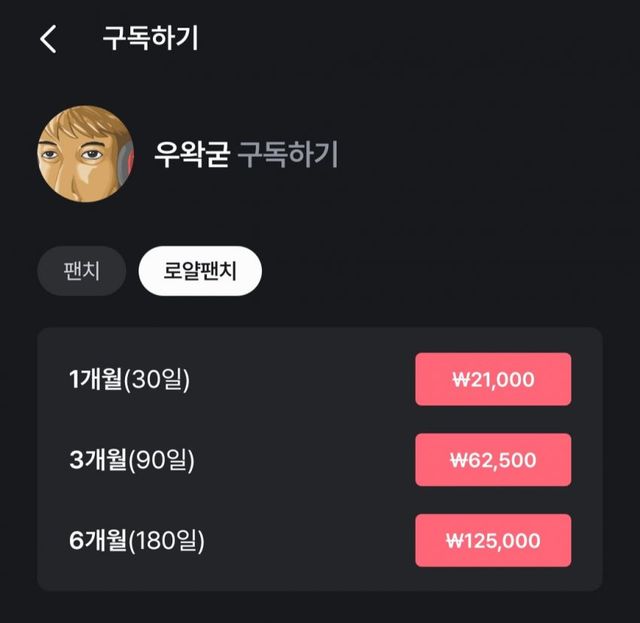
Task: Click the won symbol on the ₩21,000 button
Action: click(461, 380)
